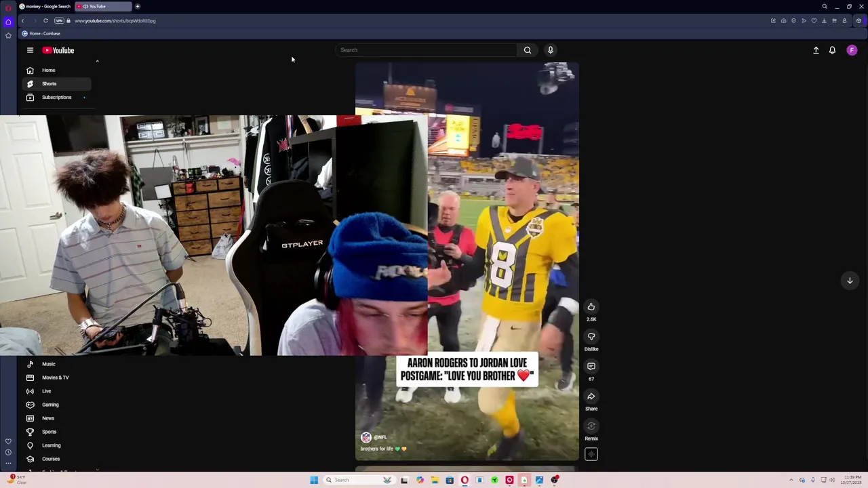Image resolution: width=868 pixels, height=488 pixels.
Task: Open News in the sidebar
Action: pos(57,418)
